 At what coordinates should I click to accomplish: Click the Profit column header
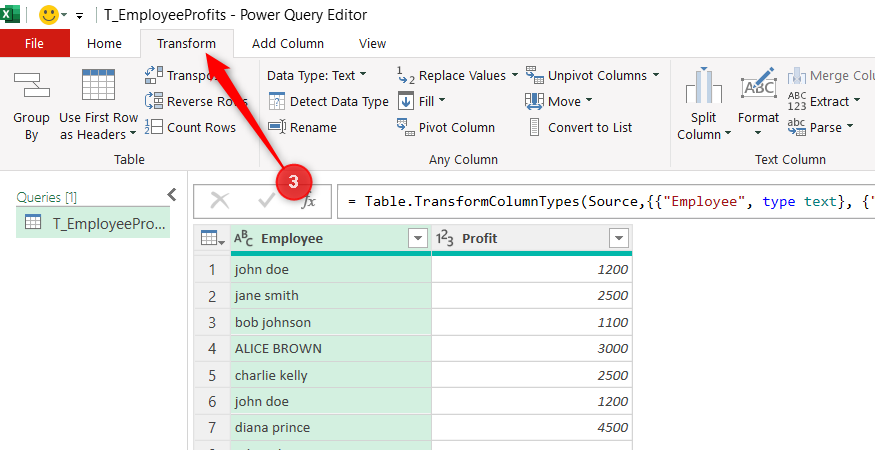[532, 239]
